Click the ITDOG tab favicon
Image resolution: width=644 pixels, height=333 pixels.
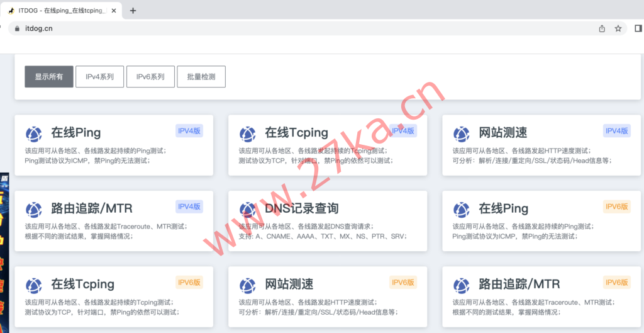[11, 11]
